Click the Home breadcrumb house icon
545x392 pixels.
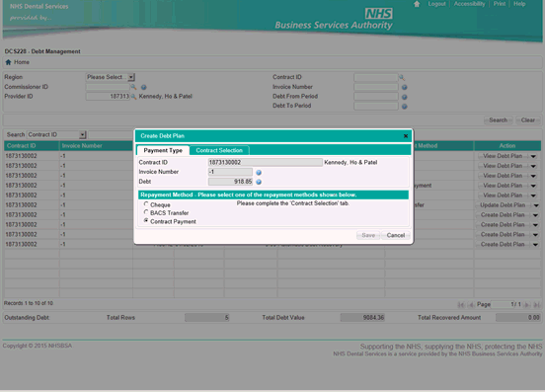[x=8, y=62]
